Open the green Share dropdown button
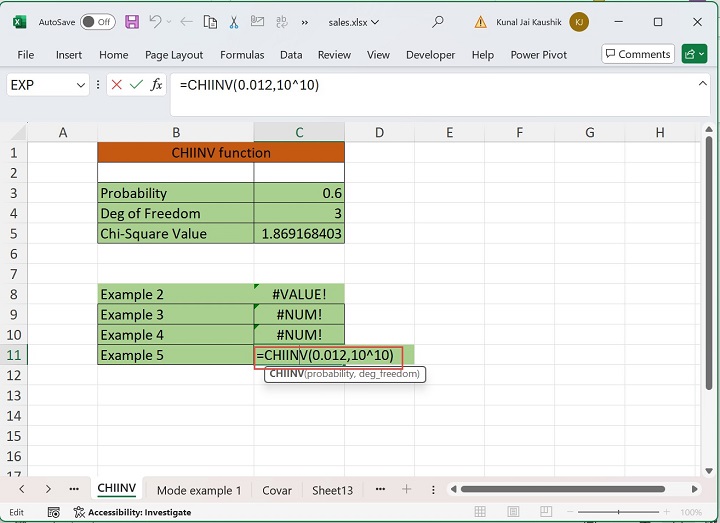 [694, 54]
